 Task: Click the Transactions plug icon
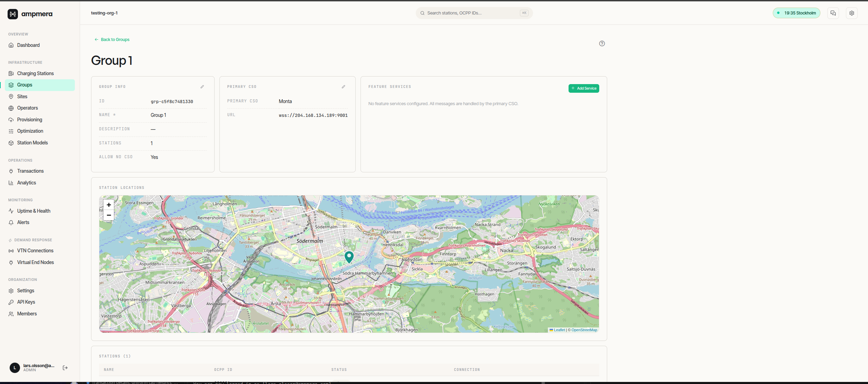11,171
